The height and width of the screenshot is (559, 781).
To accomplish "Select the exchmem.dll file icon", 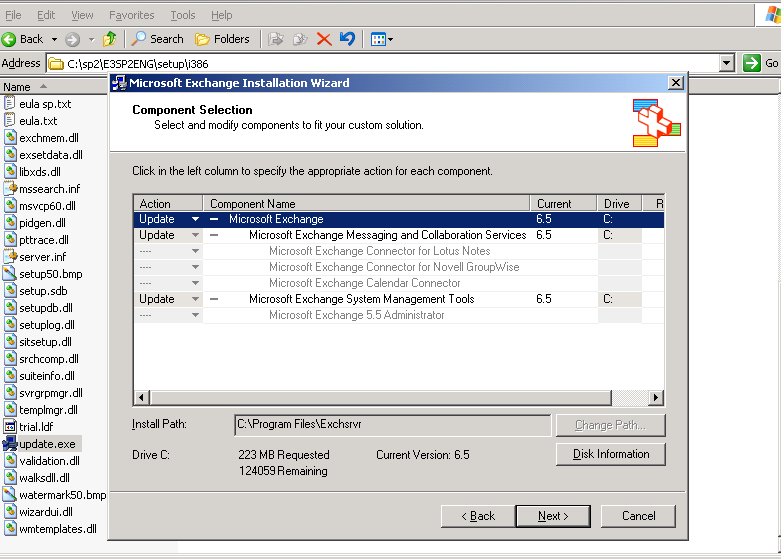I will point(10,137).
